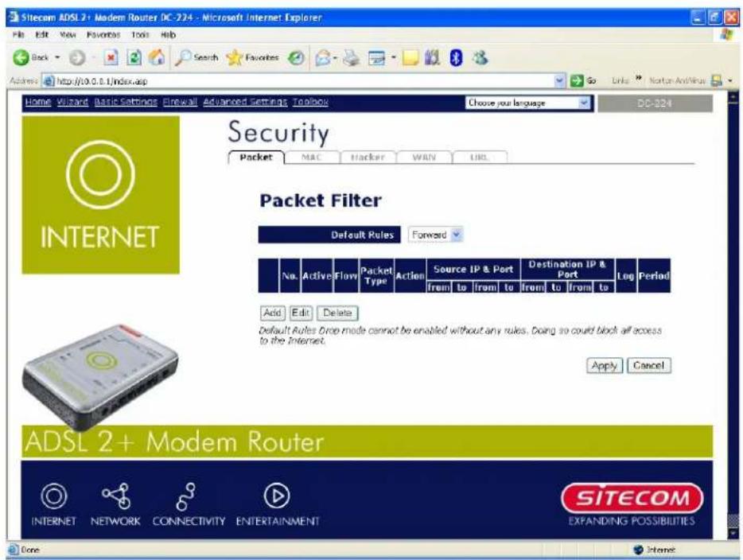Open the Toolbox link
743x560 pixels.
310,102
